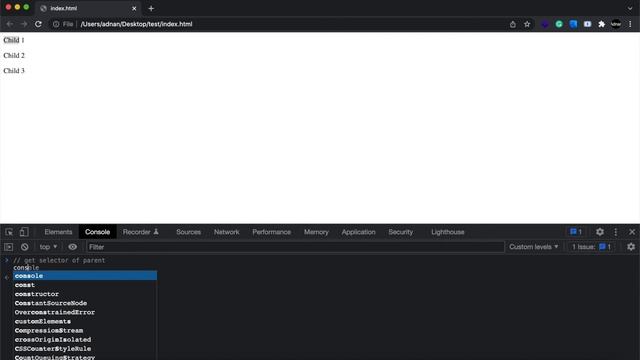Switch to the Elements panel

point(58,232)
